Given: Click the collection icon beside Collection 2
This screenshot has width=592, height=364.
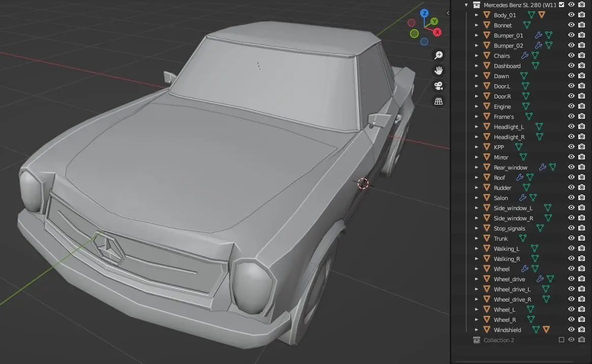Looking at the screenshot, I should pos(477,340).
